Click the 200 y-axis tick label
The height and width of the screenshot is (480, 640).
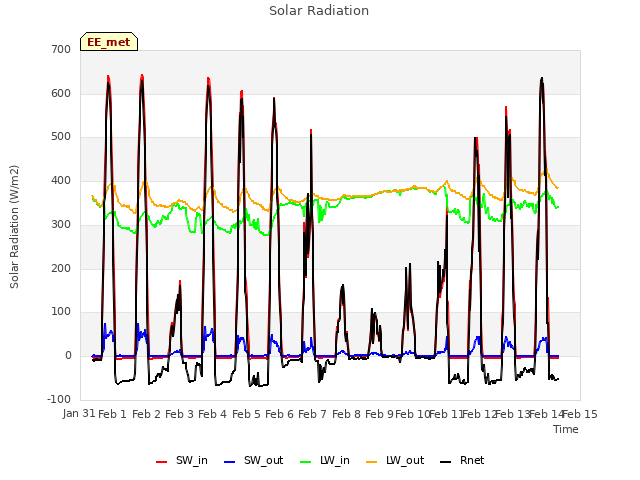(61, 269)
